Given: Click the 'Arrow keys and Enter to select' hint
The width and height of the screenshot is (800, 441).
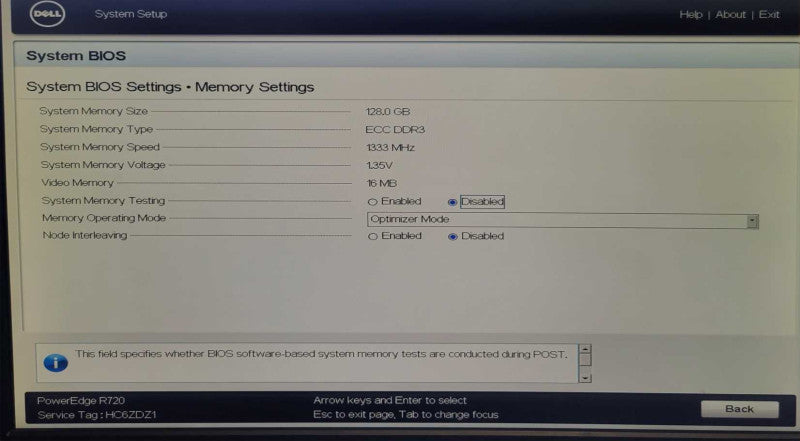Looking at the screenshot, I should 390,401.
